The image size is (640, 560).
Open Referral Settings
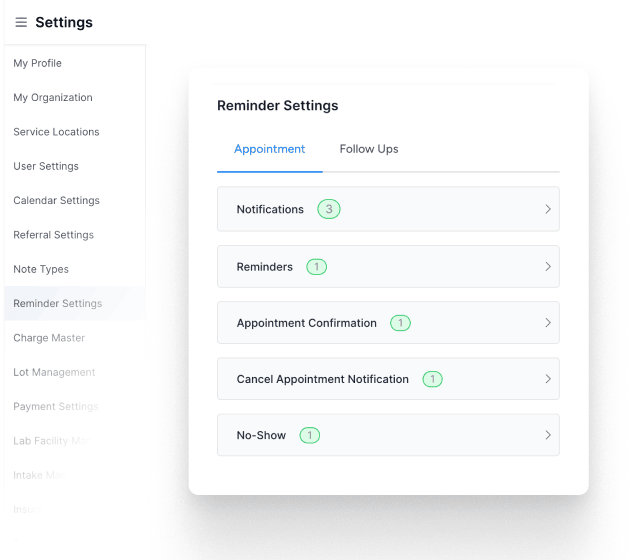point(54,235)
